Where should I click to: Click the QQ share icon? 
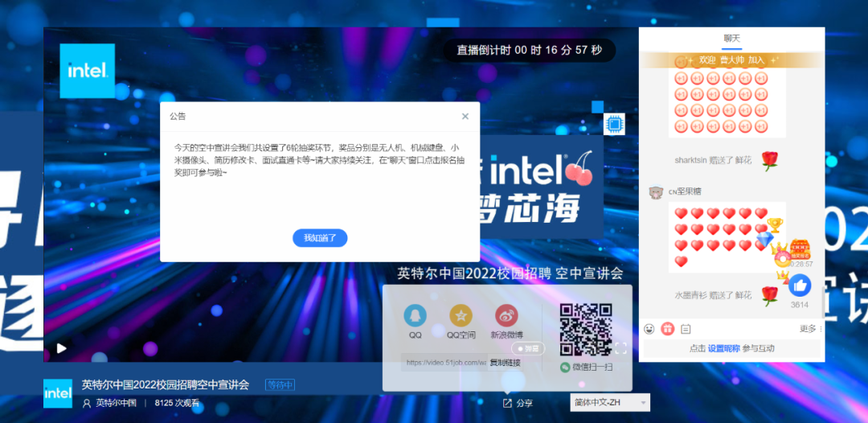(x=415, y=315)
